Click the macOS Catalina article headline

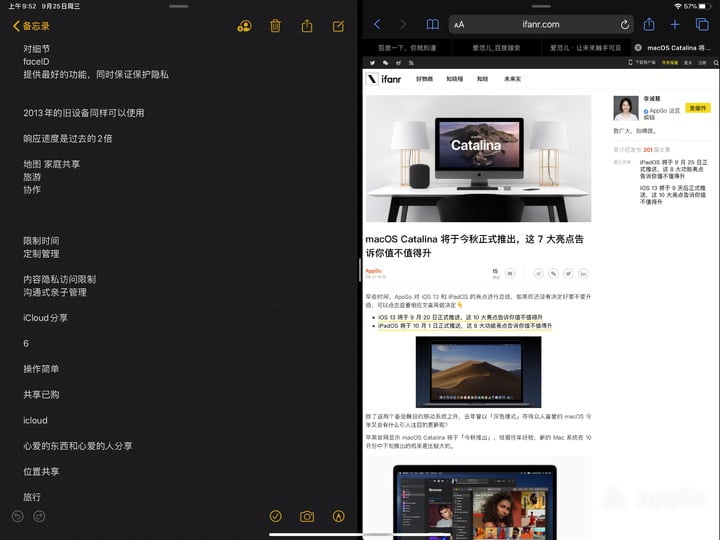pos(474,246)
